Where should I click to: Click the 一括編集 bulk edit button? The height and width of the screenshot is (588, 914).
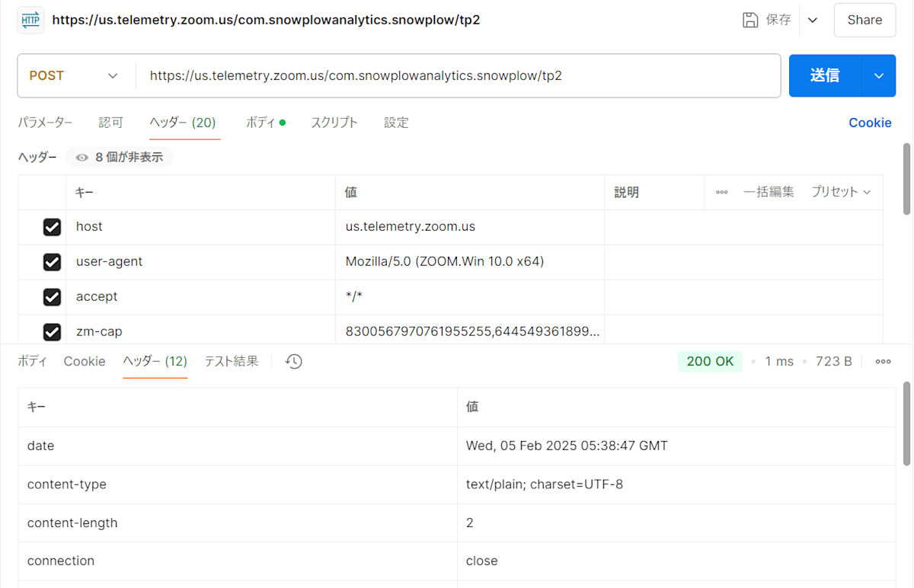[769, 192]
